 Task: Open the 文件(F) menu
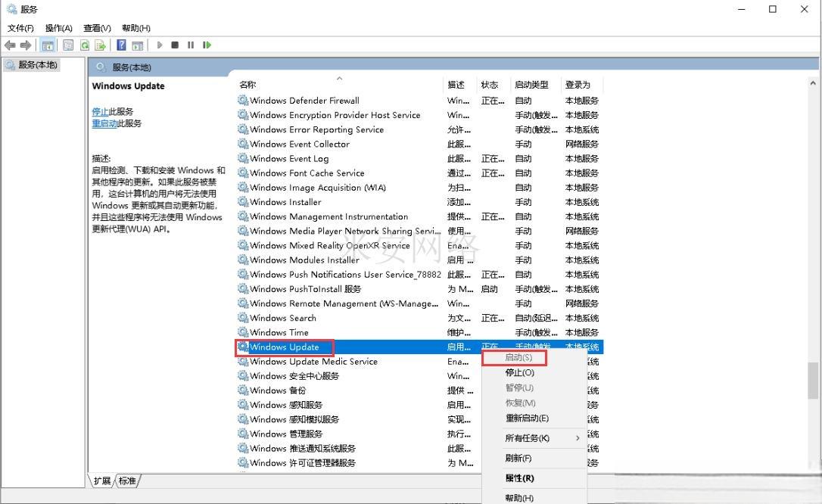point(20,28)
